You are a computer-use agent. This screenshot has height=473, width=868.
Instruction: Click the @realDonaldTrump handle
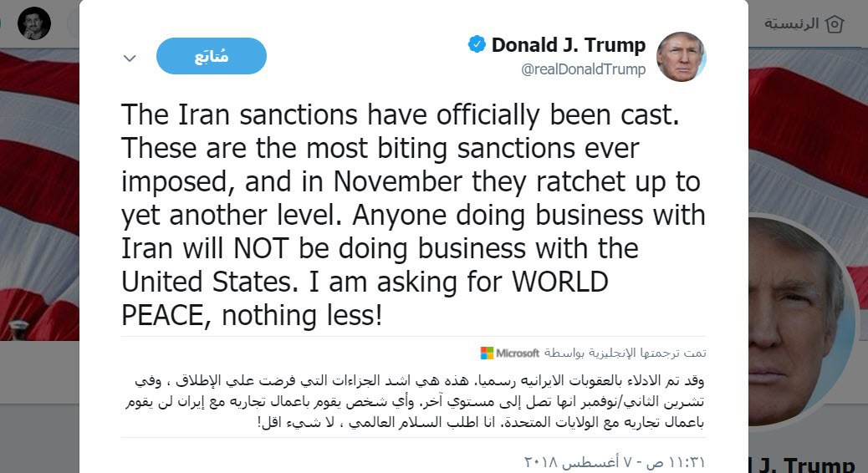tap(583, 70)
